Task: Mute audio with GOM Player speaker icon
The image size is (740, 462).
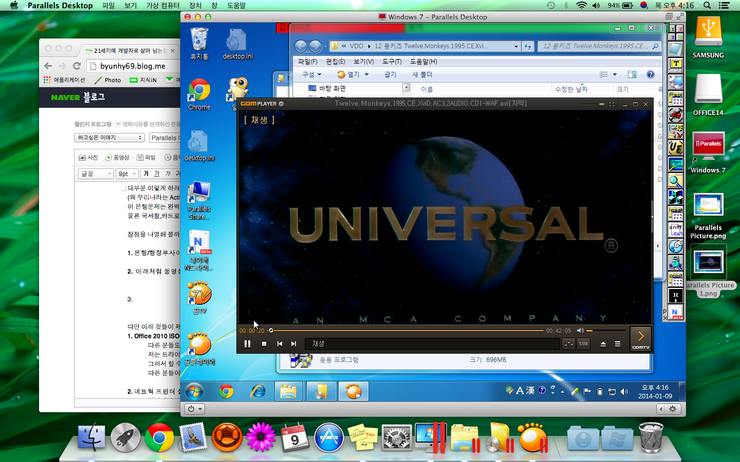Action: [x=580, y=331]
